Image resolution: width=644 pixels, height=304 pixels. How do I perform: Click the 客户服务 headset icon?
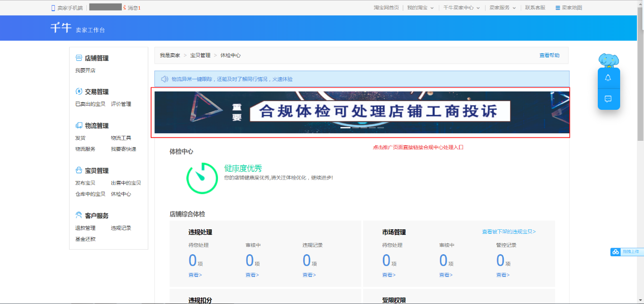click(x=79, y=216)
